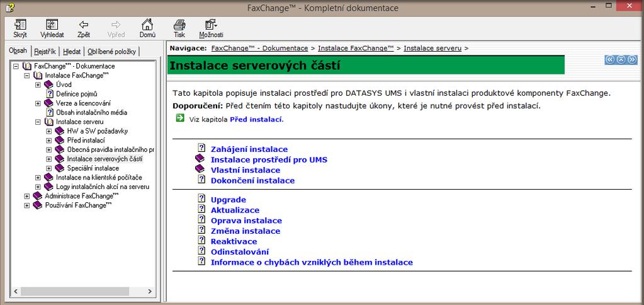This screenshot has width=644, height=305.
Task: Expand Speciální instalace node
Action: point(49,168)
